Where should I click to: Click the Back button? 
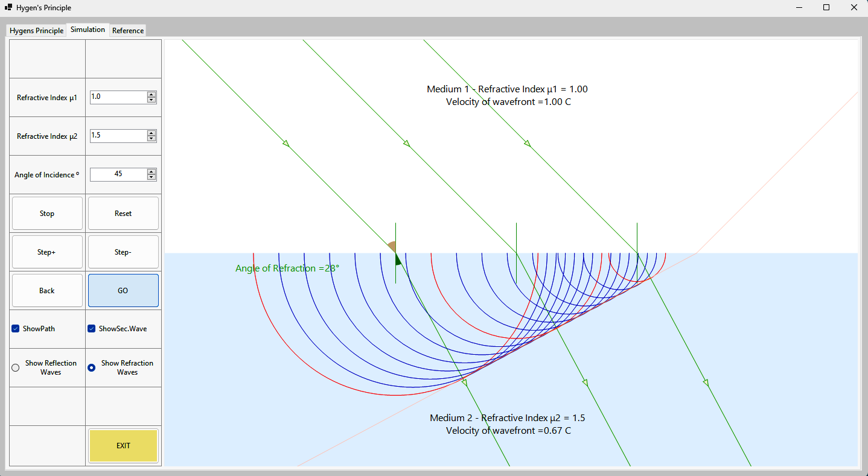[47, 290]
